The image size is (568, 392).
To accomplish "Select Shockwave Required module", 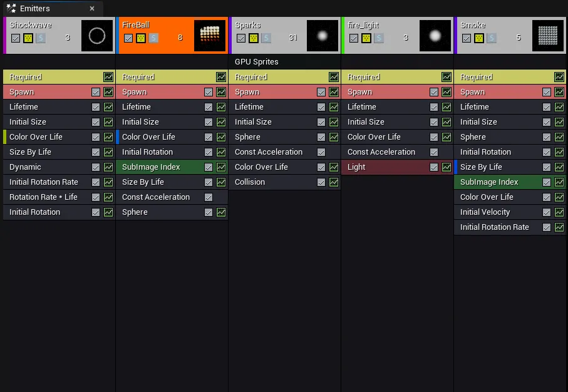I will click(x=59, y=77).
